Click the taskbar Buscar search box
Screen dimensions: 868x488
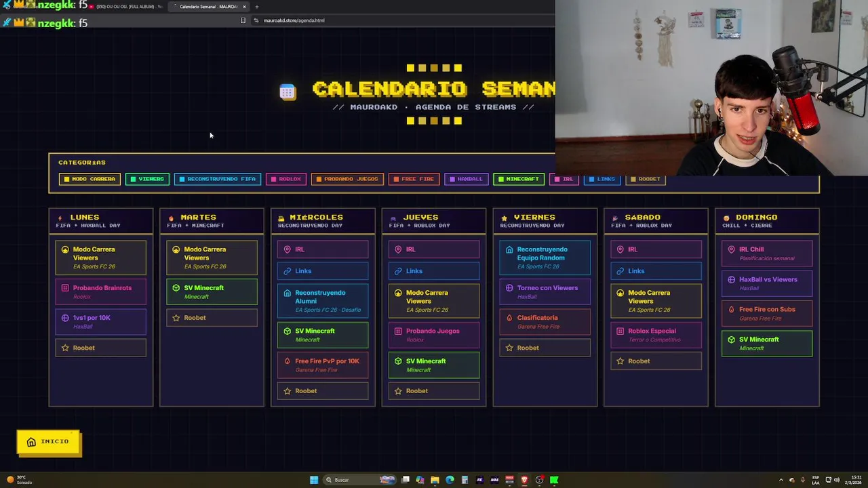coord(359,480)
